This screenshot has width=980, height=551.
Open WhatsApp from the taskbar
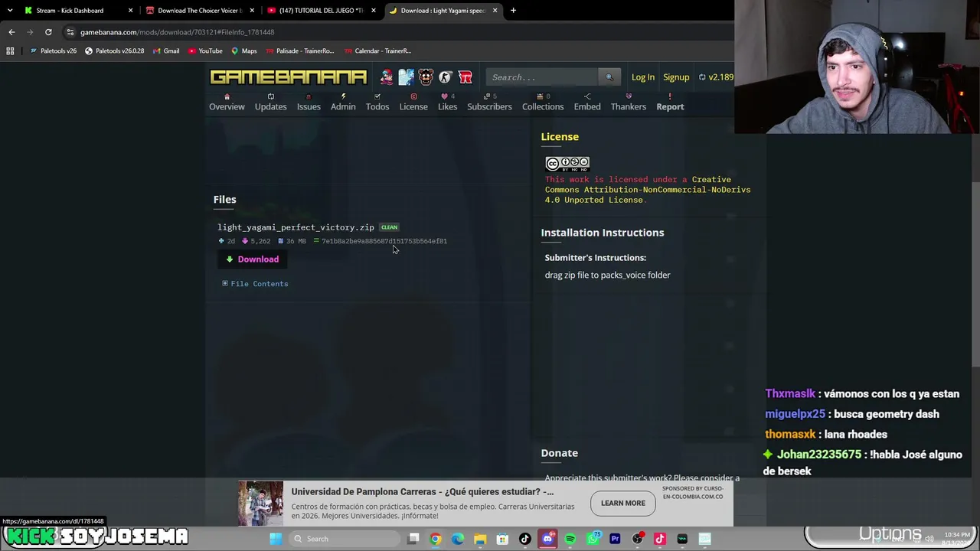coord(593,539)
